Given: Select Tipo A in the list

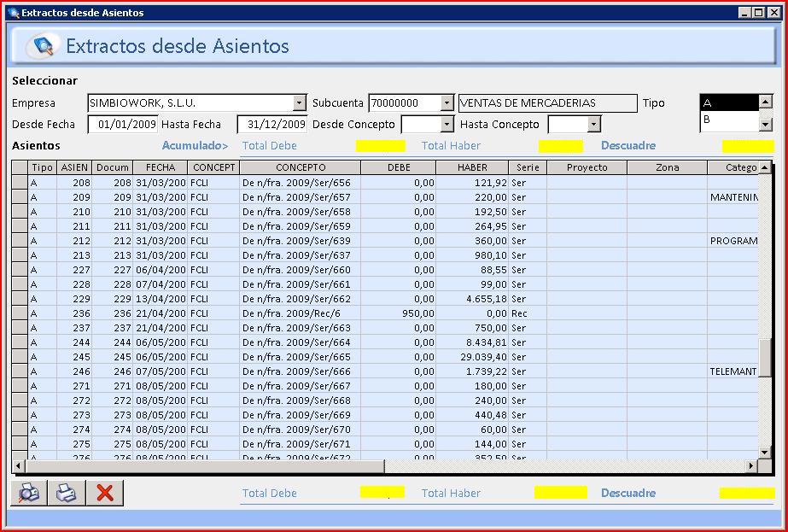Looking at the screenshot, I should pos(729,102).
